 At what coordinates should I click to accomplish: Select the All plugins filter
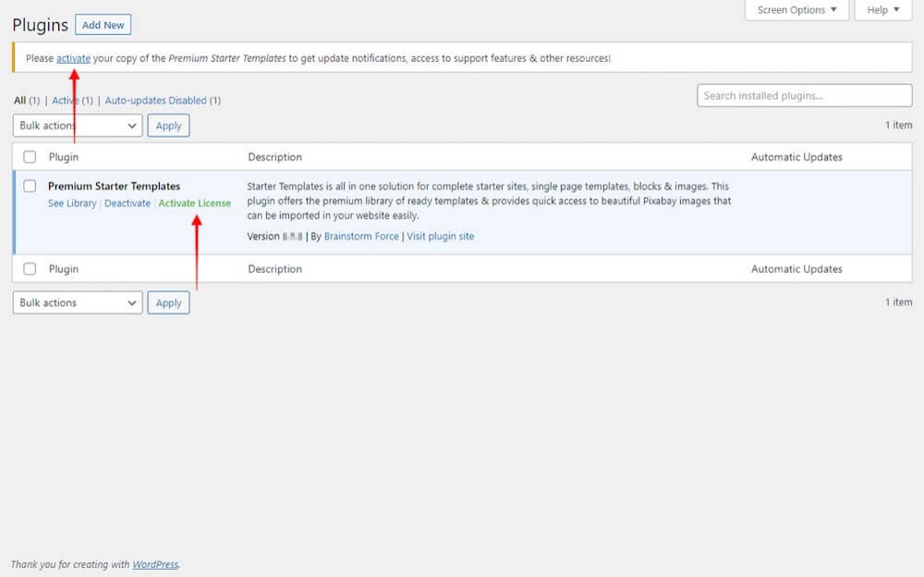coord(20,100)
